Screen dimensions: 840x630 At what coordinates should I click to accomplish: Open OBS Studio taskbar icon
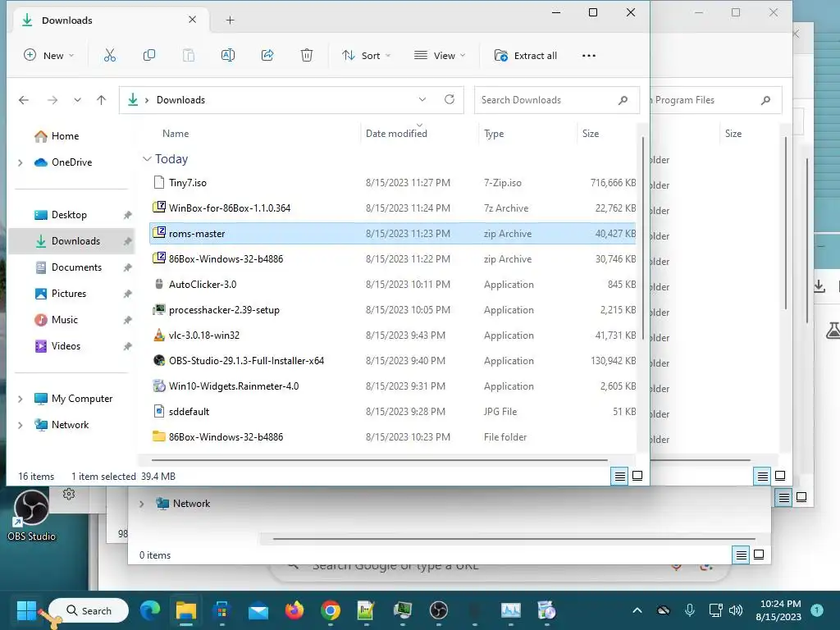(x=439, y=610)
